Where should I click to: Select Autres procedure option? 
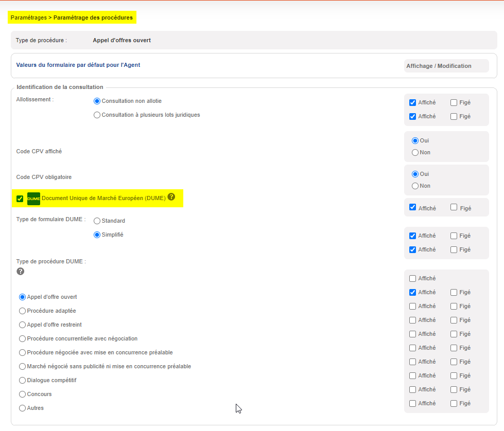coord(22,408)
